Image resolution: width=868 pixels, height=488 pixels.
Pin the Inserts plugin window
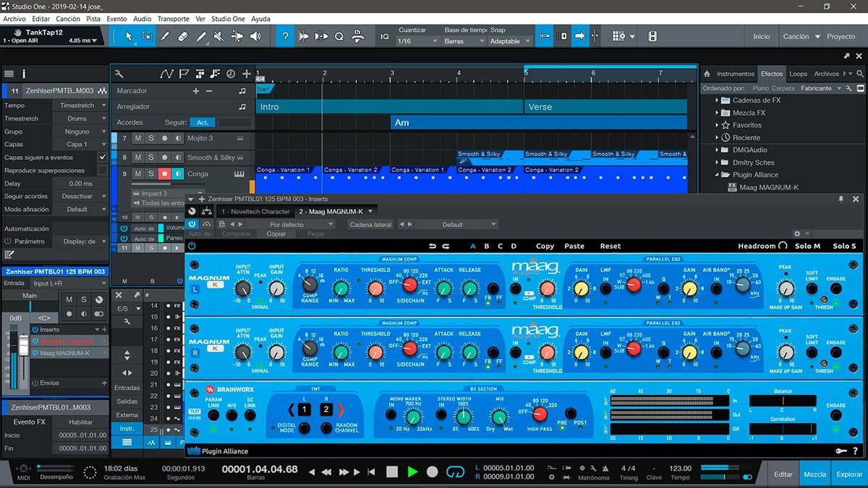point(841,199)
